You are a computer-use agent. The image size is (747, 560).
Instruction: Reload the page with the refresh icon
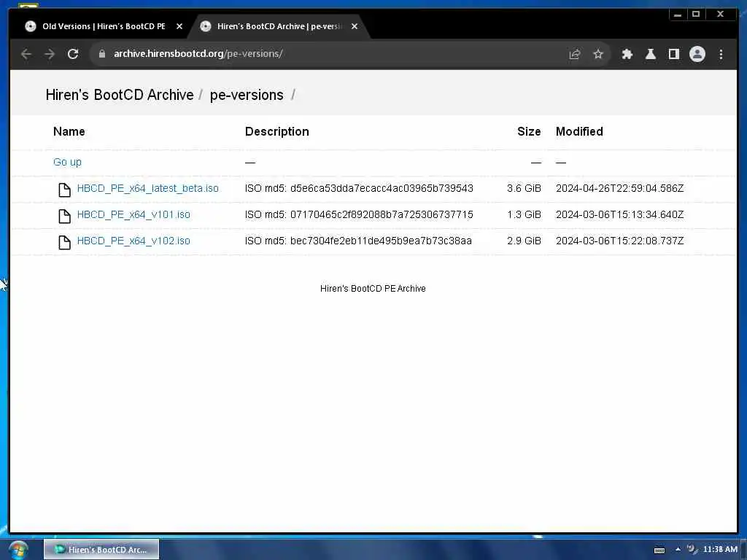pyautogui.click(x=73, y=54)
